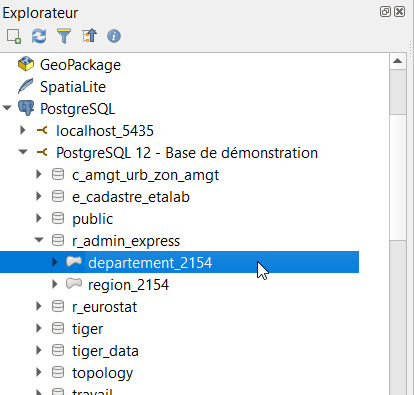Click the scrollbar up arrow
The height and width of the screenshot is (395, 414).
pyautogui.click(x=397, y=61)
